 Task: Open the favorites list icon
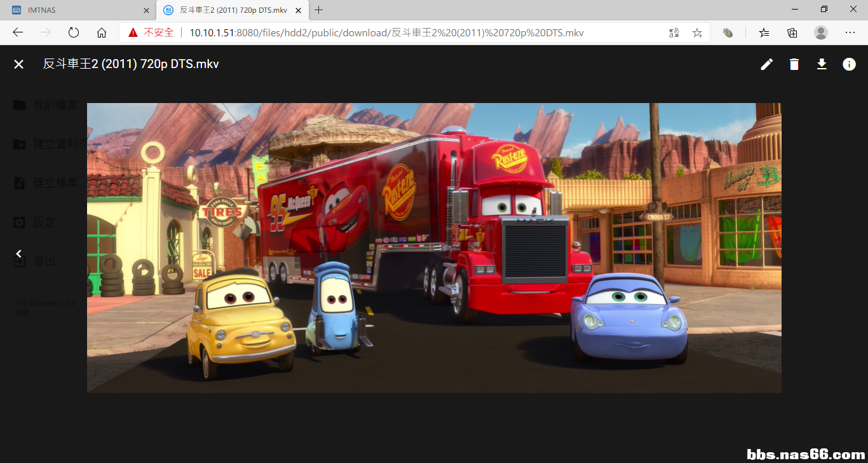(764, 32)
